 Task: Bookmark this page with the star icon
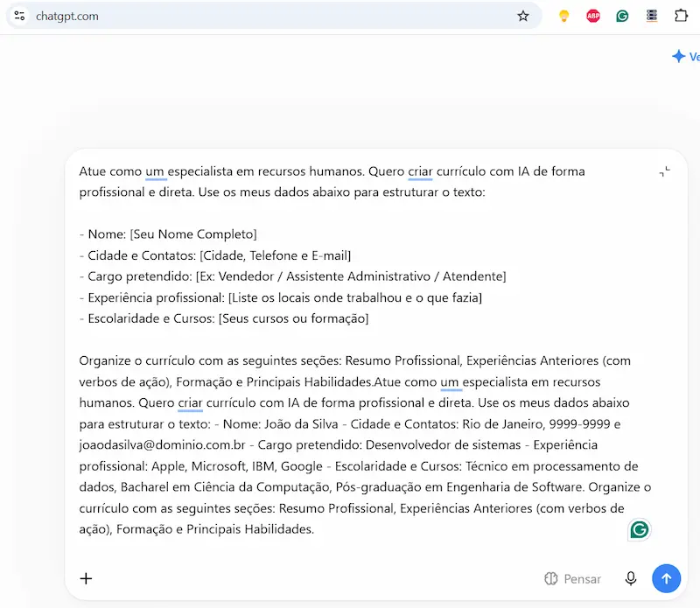522,16
